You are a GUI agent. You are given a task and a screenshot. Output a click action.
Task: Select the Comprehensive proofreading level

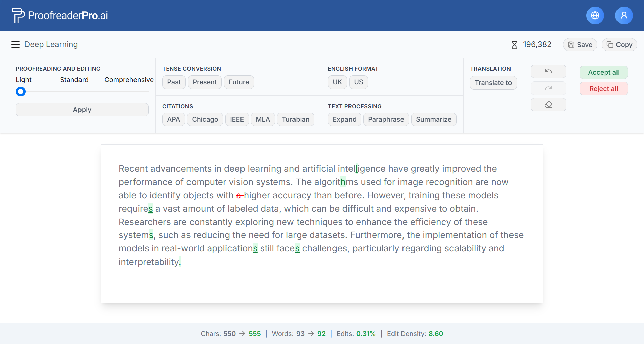coord(129,80)
